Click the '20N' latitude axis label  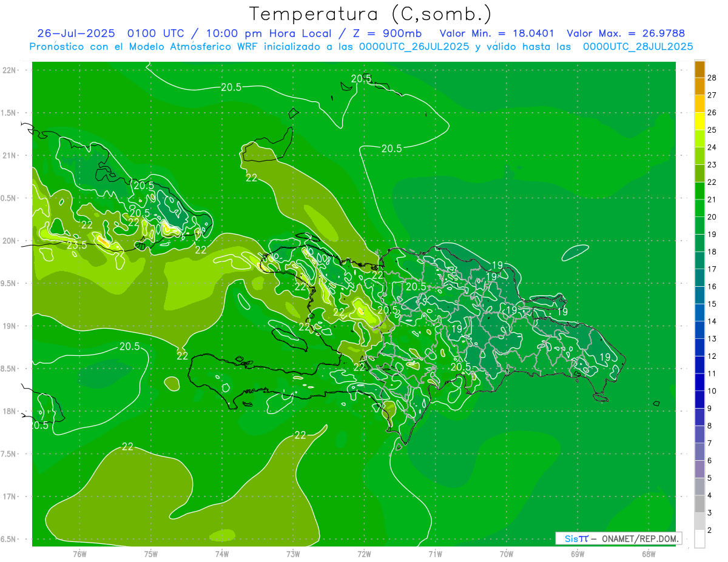(x=10, y=241)
